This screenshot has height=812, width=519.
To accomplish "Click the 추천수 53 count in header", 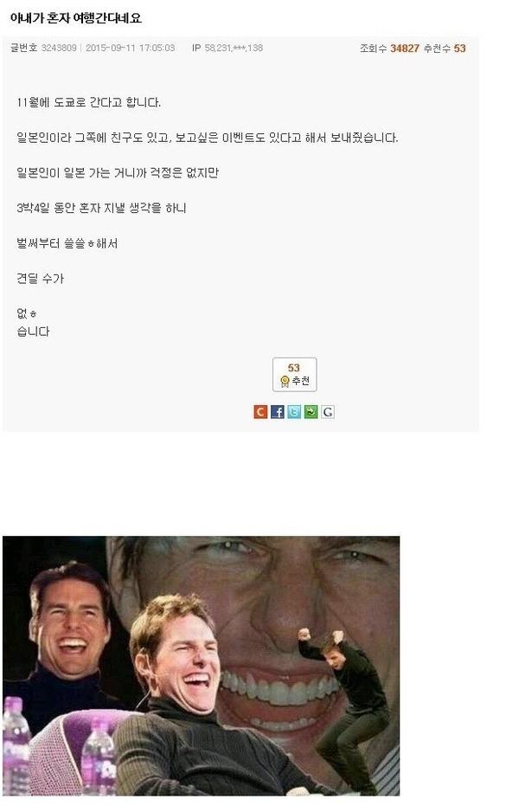I will pyautogui.click(x=445, y=48).
